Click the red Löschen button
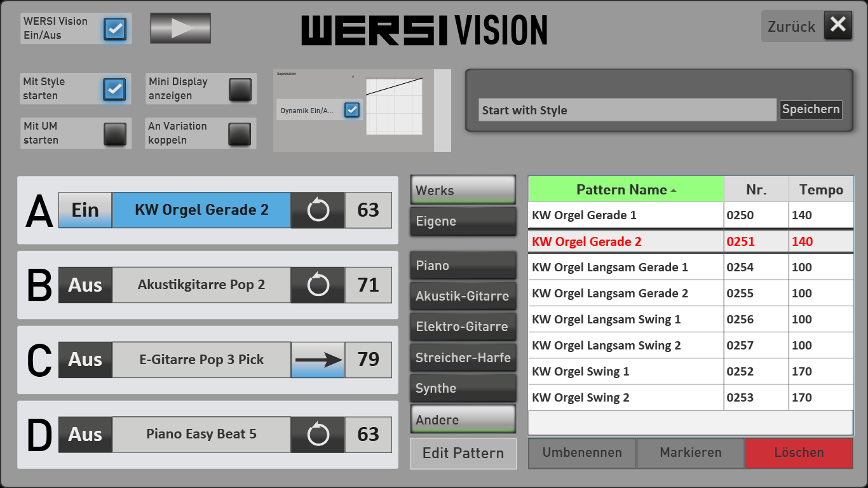 tap(799, 453)
